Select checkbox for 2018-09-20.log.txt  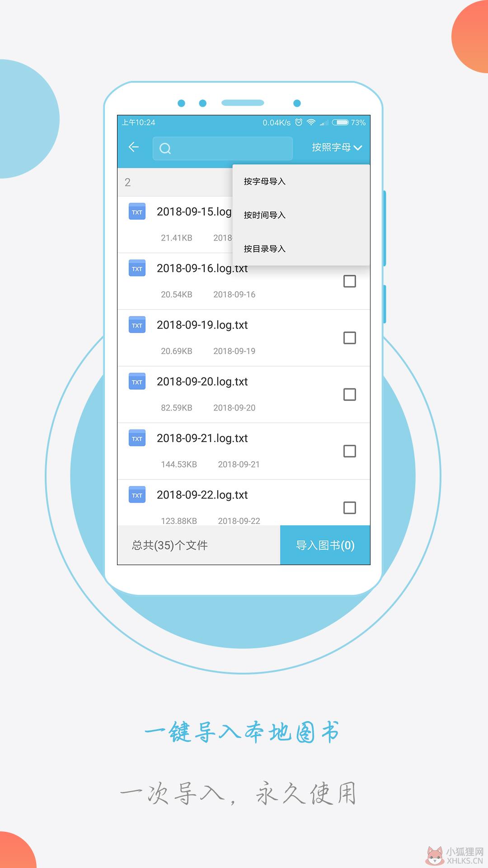point(350,394)
